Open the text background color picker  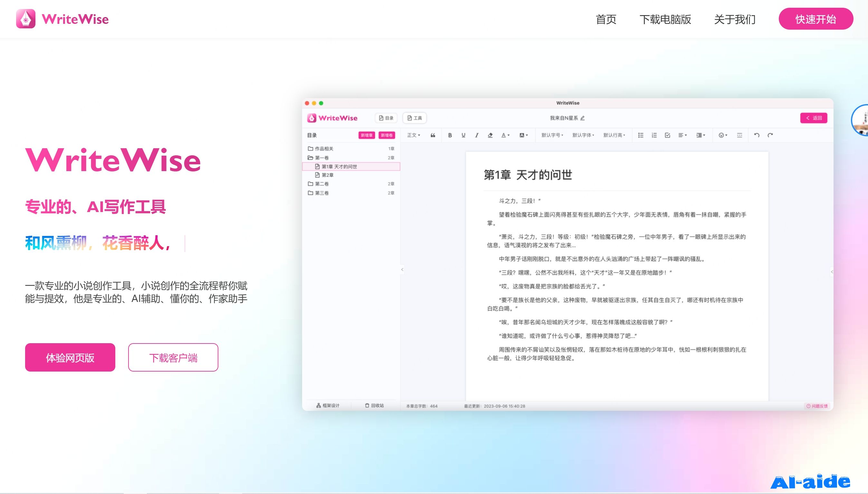point(523,135)
